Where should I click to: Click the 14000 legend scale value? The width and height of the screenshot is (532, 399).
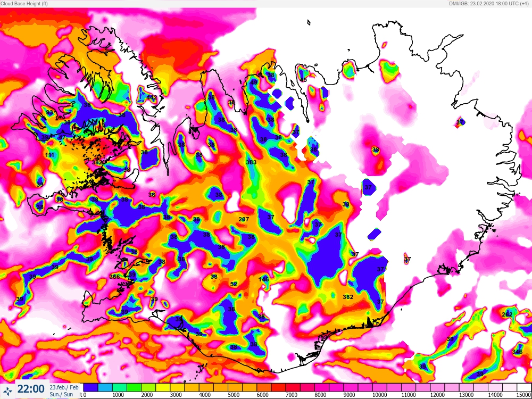[x=495, y=395]
